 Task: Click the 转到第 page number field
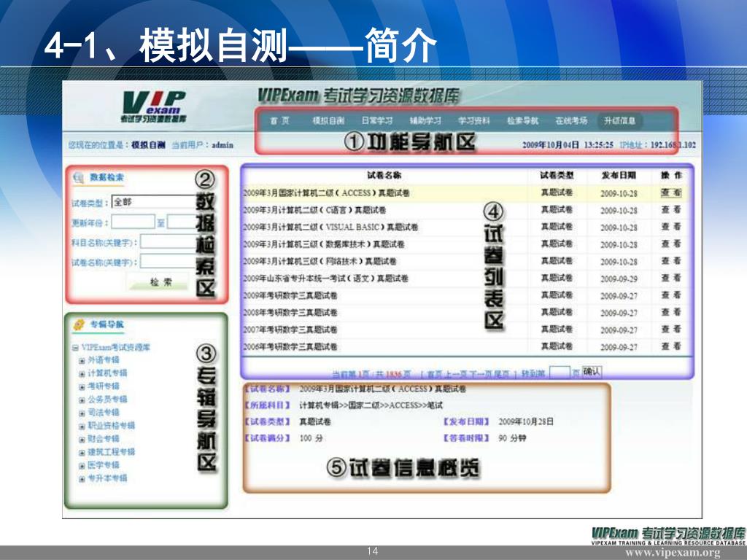click(560, 373)
